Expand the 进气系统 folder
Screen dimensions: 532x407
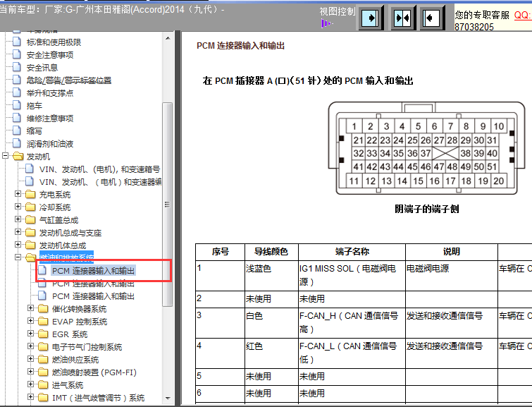click(x=30, y=384)
